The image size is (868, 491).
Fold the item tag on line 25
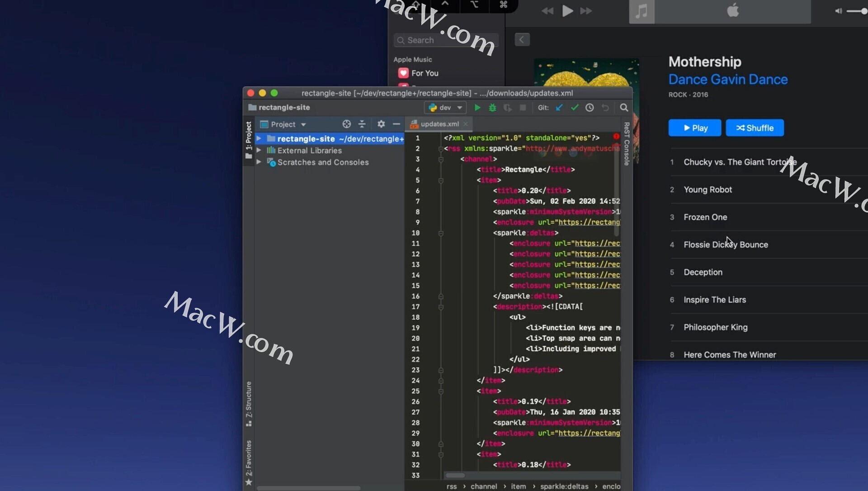point(441,391)
